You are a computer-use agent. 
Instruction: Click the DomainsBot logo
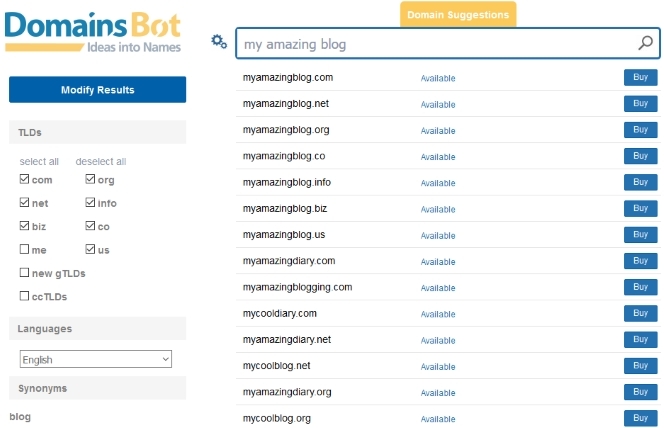pyautogui.click(x=93, y=32)
